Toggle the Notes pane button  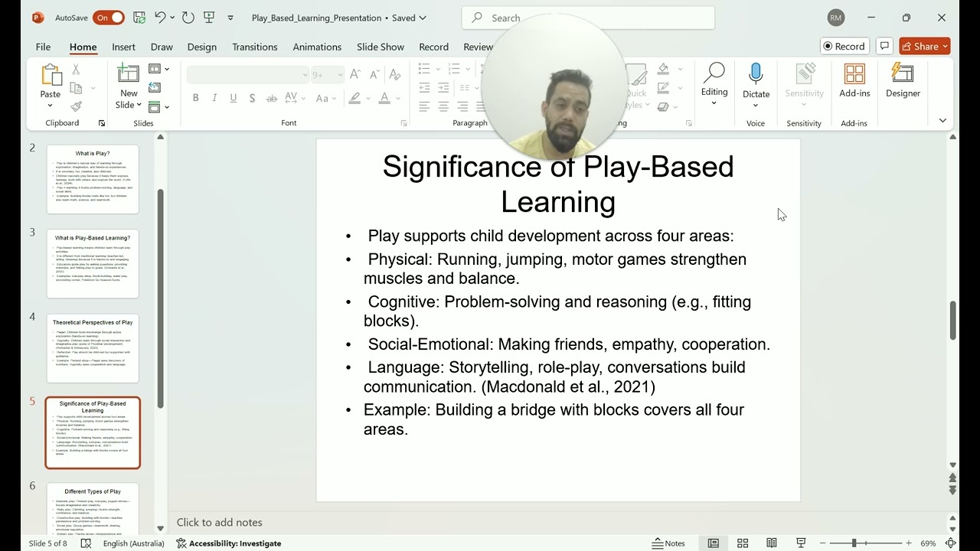coord(669,543)
